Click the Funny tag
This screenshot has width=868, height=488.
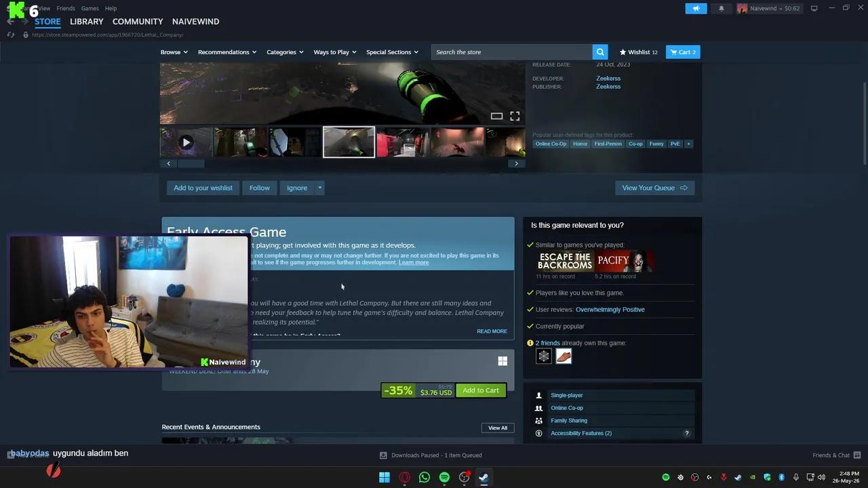[656, 144]
